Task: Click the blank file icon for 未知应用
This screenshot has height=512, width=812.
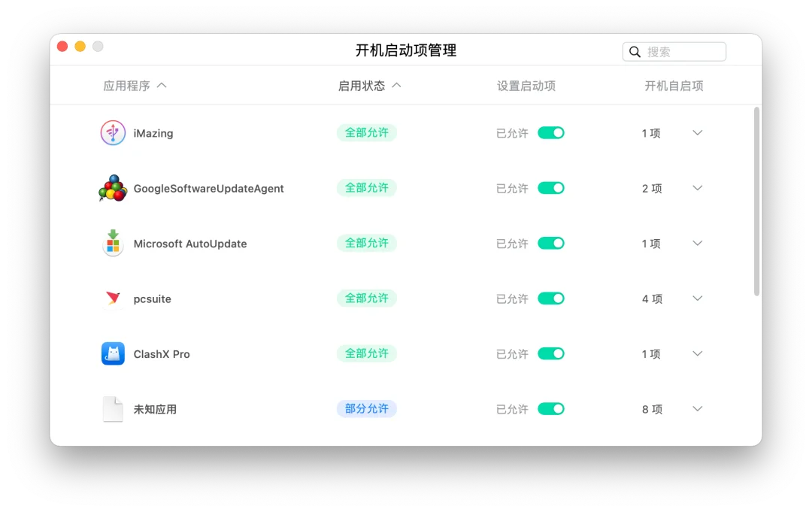Action: [x=113, y=409]
